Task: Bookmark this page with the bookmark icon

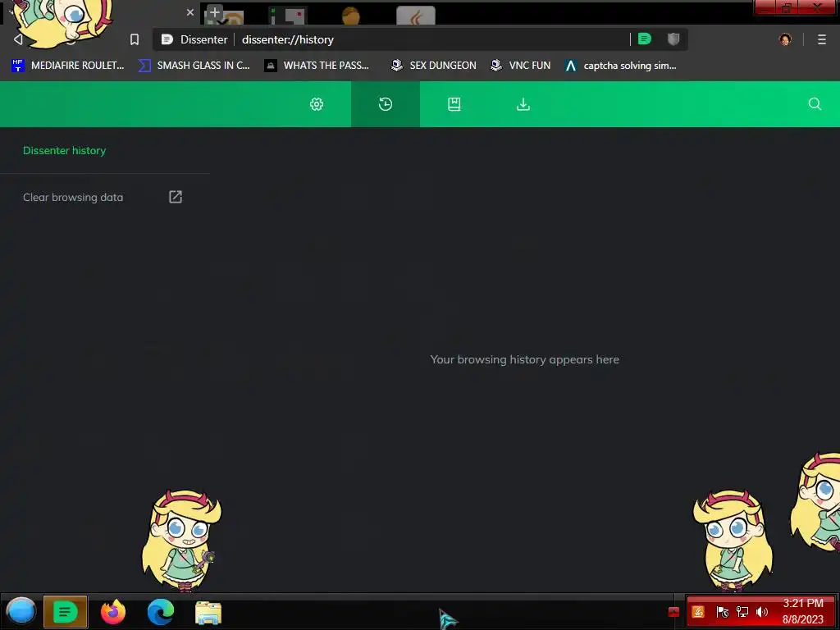Action: (135, 39)
